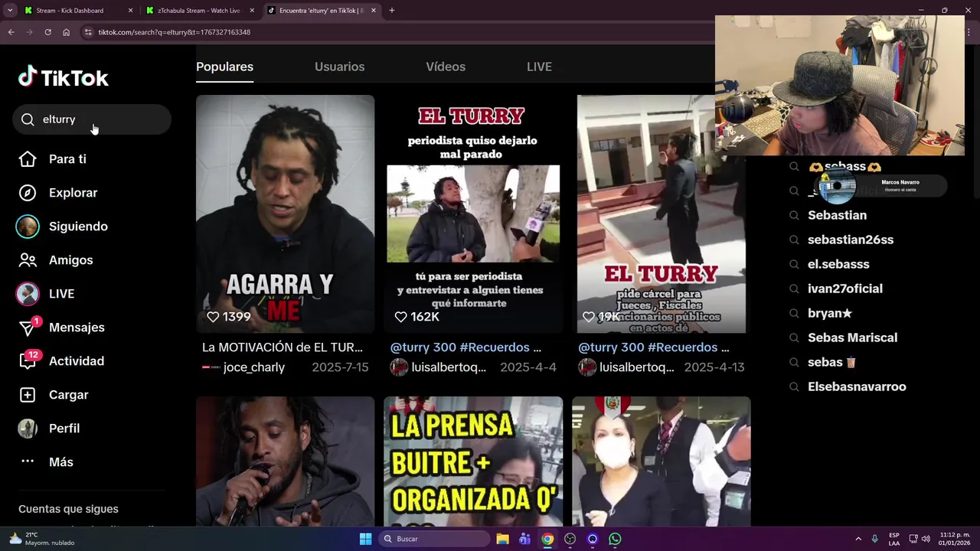980x551 pixels.
Task: Open WhatsApp from the taskbar
Action: 615,539
